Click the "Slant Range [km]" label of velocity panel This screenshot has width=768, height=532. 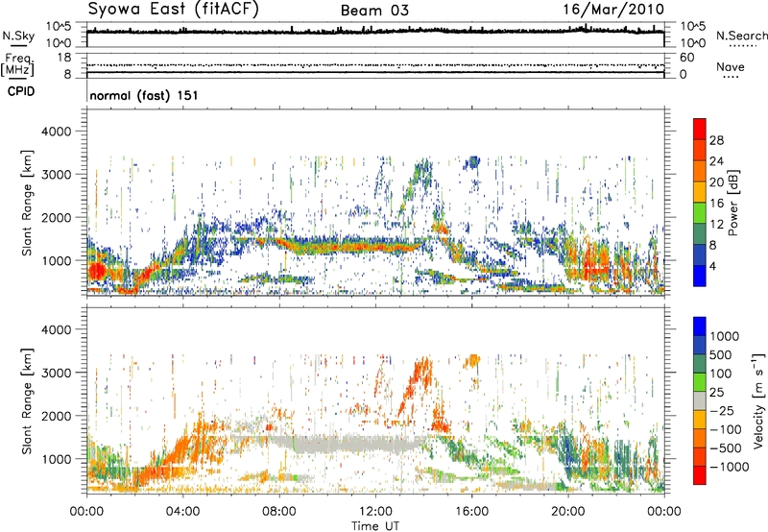[x=27, y=401]
